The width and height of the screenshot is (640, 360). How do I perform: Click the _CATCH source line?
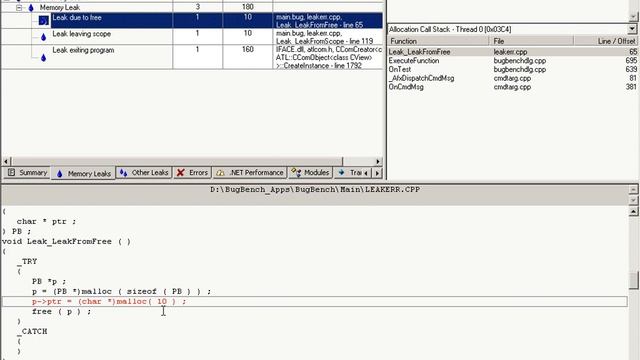[32, 331]
